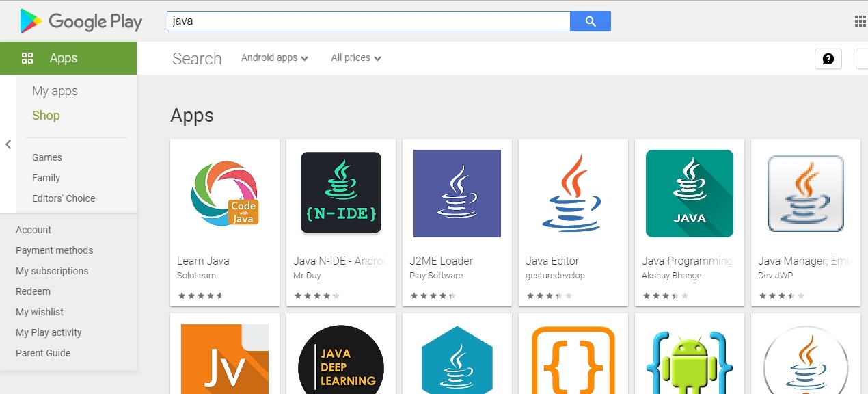Screen dimensions: 868x394
Task: Switch to the Games section
Action: (46, 157)
